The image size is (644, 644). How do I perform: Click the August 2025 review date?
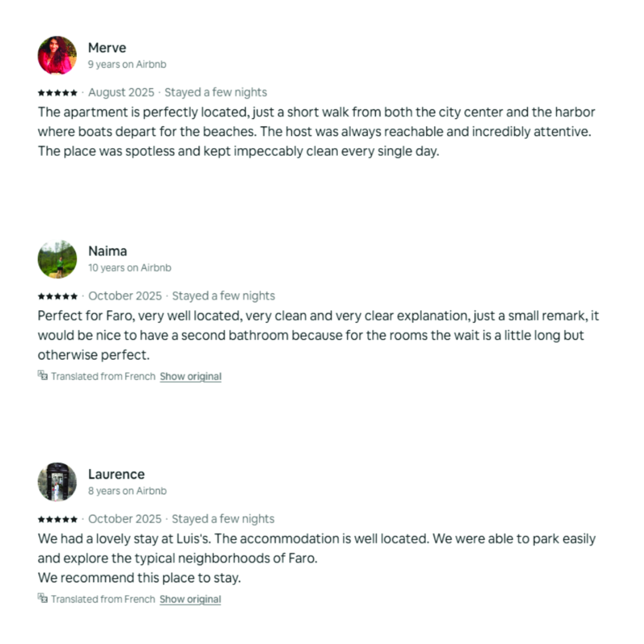(121, 92)
